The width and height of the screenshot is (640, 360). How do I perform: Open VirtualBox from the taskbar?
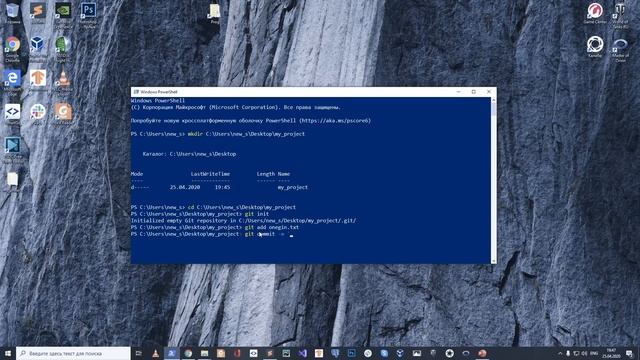[400, 353]
